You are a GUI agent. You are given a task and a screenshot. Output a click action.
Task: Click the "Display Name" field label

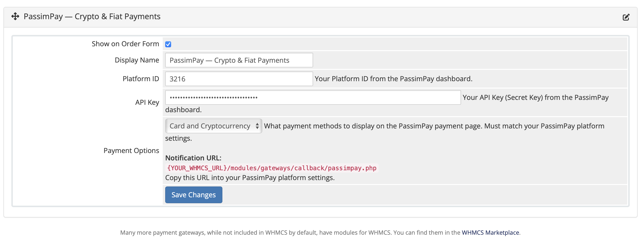coord(137,60)
